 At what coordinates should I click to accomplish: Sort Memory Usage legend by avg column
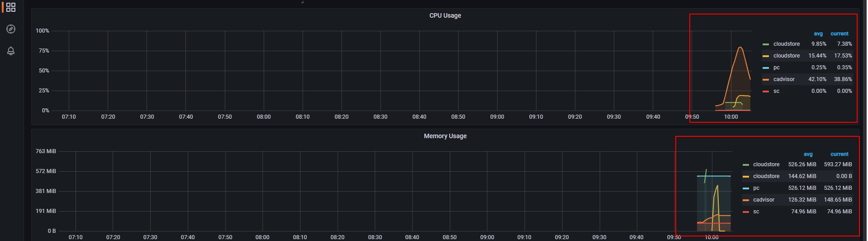tap(808, 154)
